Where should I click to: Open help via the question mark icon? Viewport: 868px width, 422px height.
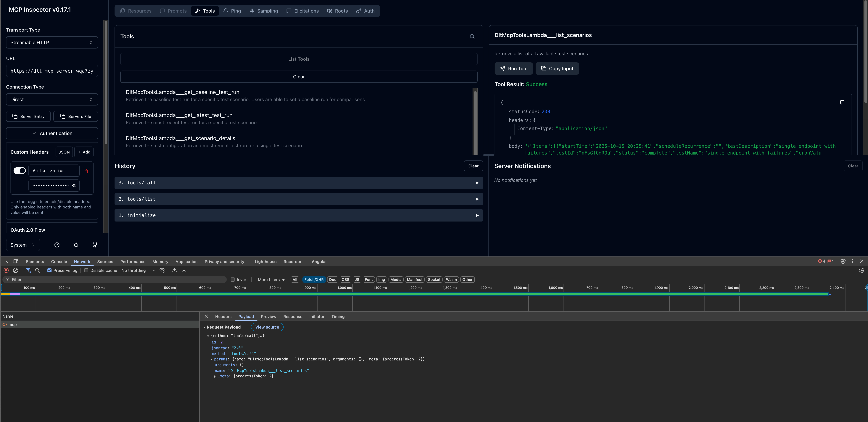[57, 245]
